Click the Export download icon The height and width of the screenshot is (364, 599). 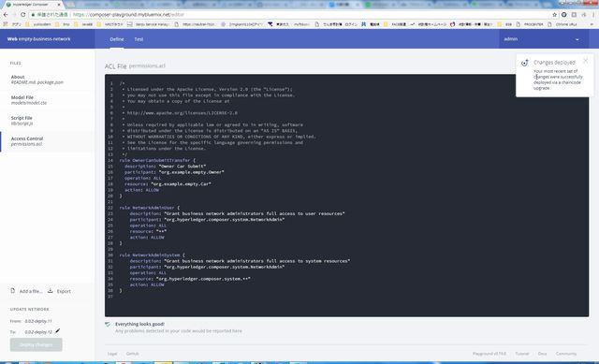50,291
